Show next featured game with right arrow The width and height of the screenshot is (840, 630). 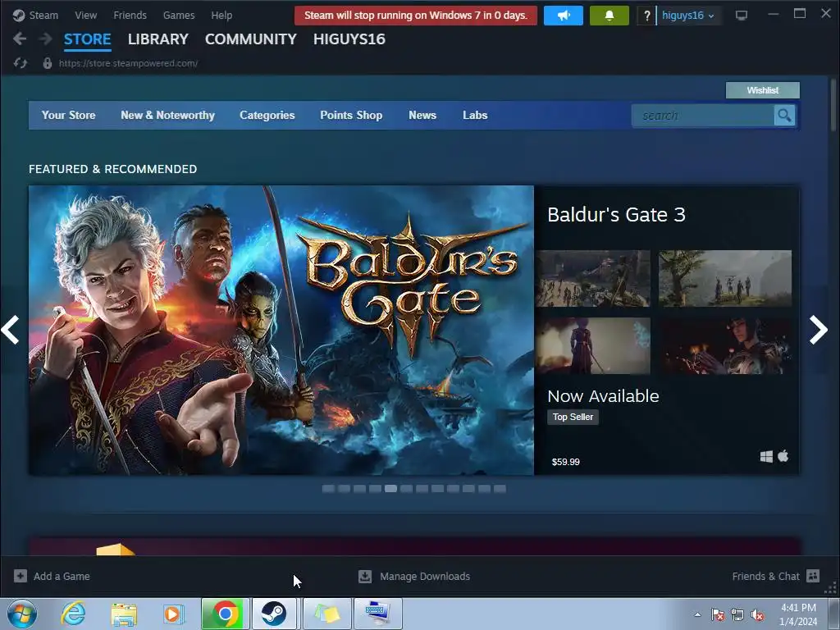819,330
